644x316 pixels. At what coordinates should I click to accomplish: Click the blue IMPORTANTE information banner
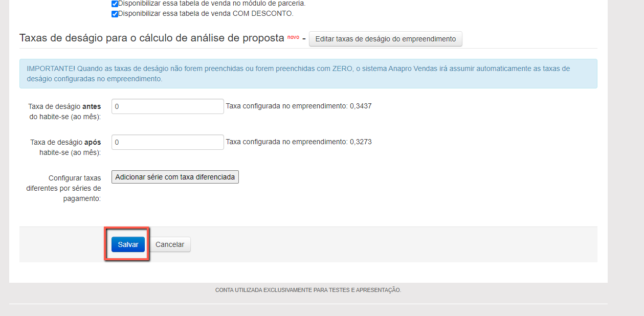(x=308, y=74)
